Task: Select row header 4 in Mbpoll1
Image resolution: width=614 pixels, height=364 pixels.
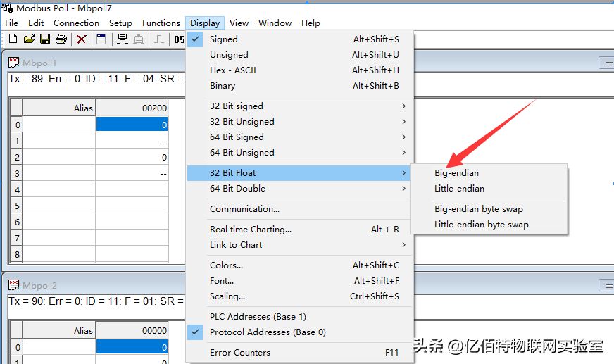Action: [x=16, y=190]
